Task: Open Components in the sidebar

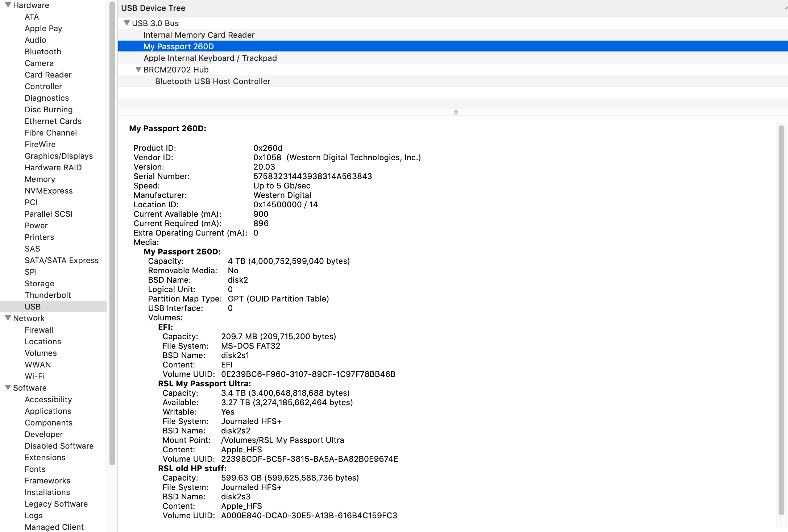Action: (49, 423)
